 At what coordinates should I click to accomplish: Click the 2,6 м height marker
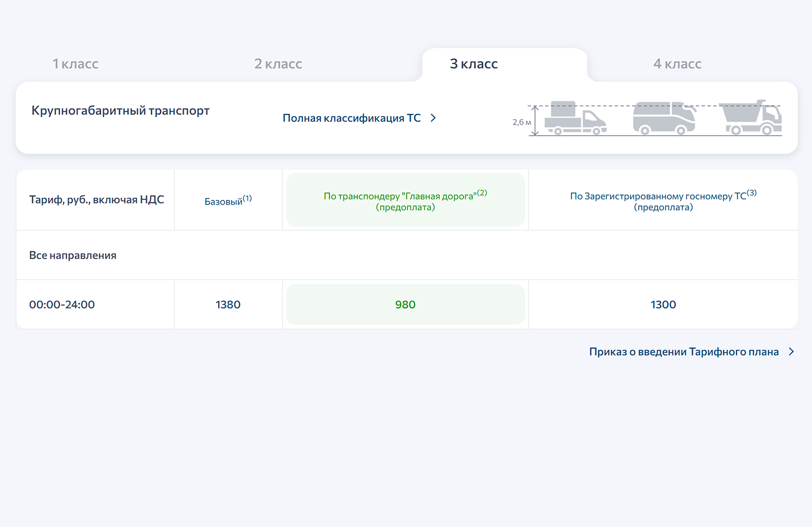click(522, 122)
